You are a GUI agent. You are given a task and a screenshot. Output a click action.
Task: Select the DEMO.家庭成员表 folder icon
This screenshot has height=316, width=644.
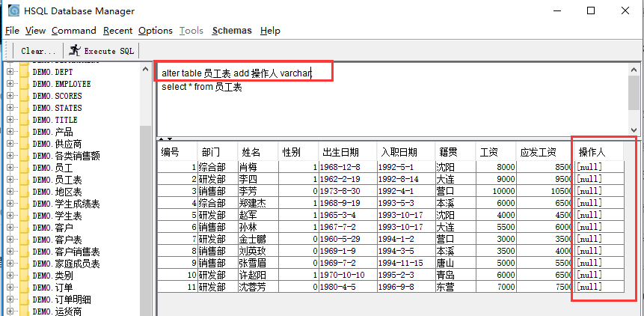coord(25,264)
